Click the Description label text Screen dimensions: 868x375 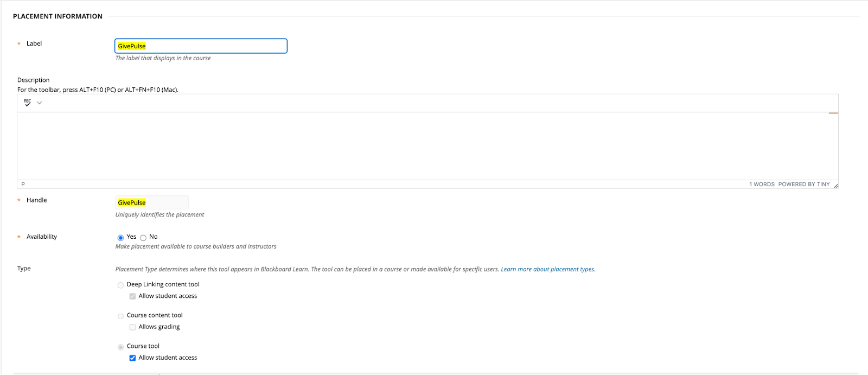tap(33, 80)
